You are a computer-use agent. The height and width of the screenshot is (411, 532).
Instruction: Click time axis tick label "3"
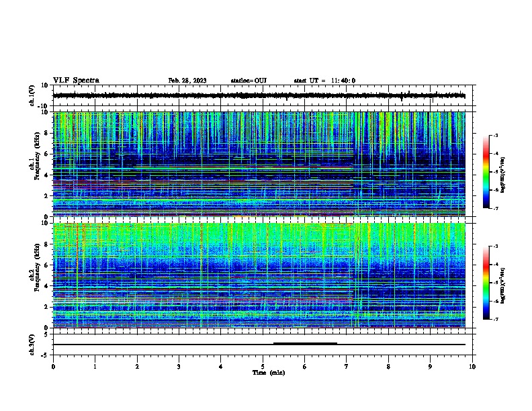coord(179,367)
